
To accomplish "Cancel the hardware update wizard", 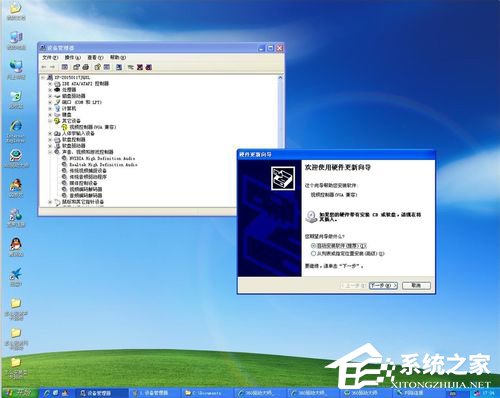I will 416,286.
